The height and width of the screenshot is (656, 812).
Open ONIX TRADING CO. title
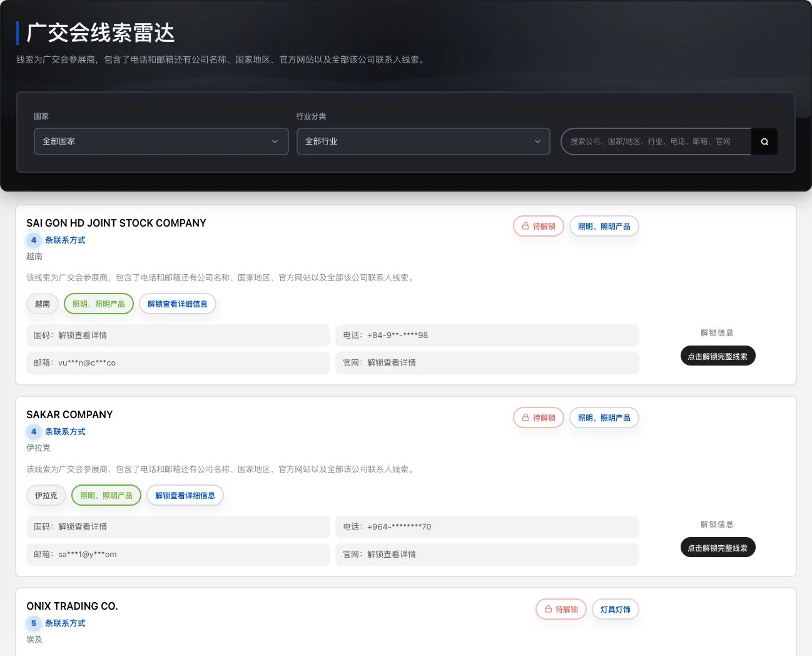[72, 607]
